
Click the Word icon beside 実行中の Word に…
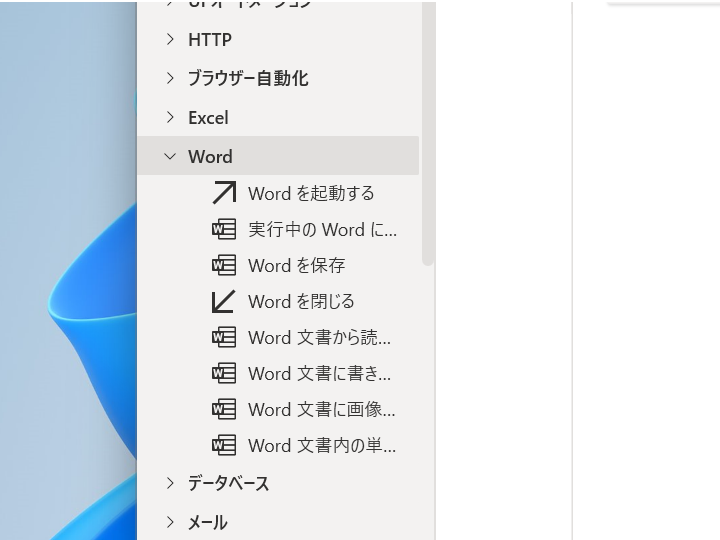(224, 229)
